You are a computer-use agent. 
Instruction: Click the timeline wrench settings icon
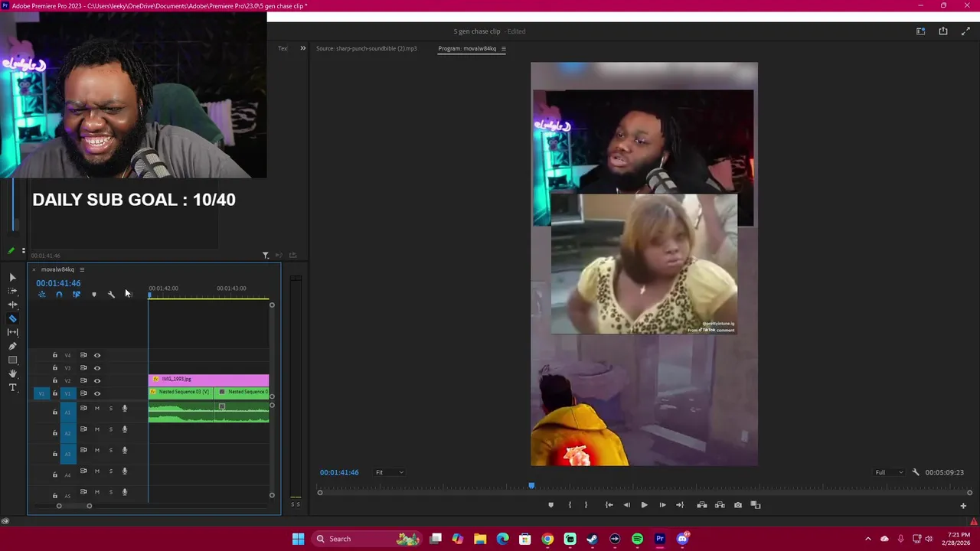pos(111,295)
